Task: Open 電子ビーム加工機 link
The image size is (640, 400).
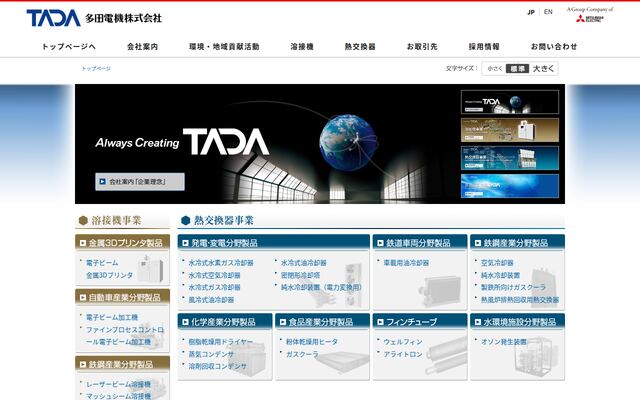Action: 112,317
